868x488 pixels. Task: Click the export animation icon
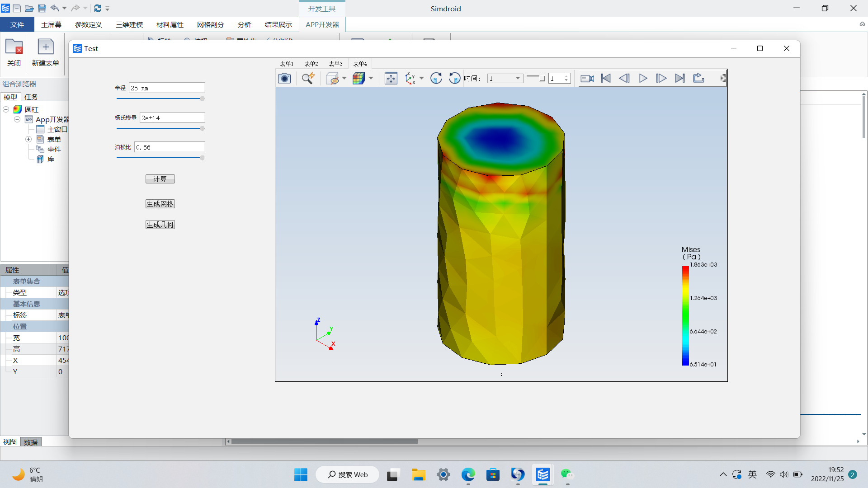(698, 79)
